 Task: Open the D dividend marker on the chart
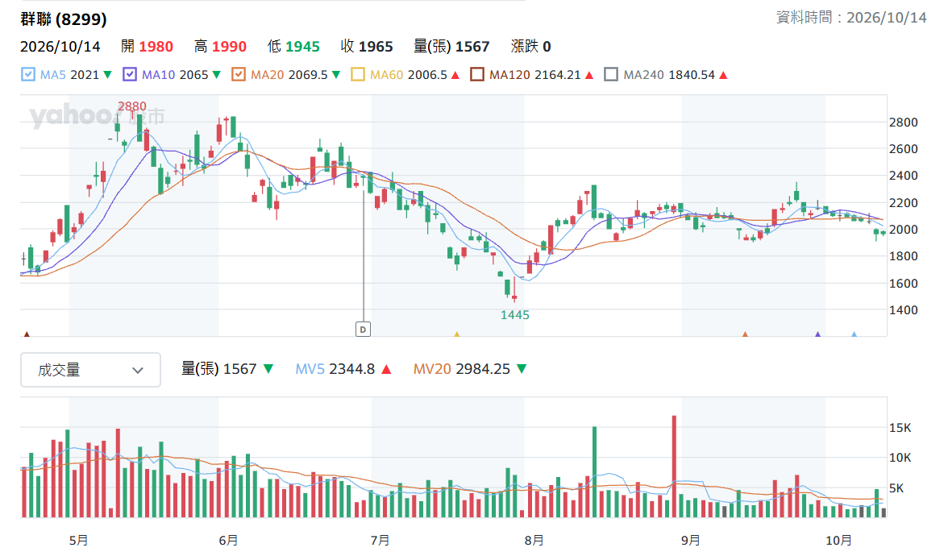point(363,330)
